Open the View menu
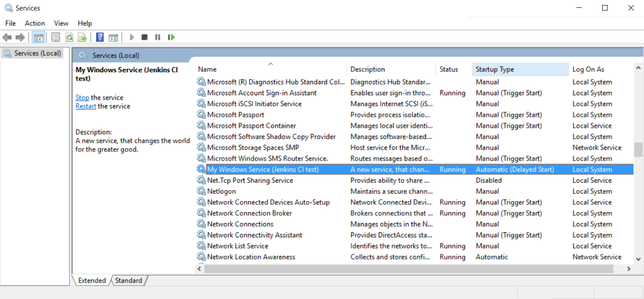The height and width of the screenshot is (299, 644). tap(61, 23)
